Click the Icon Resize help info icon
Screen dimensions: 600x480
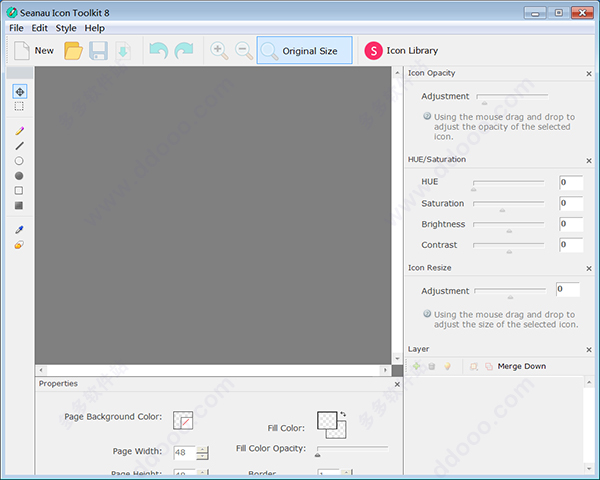click(x=427, y=314)
